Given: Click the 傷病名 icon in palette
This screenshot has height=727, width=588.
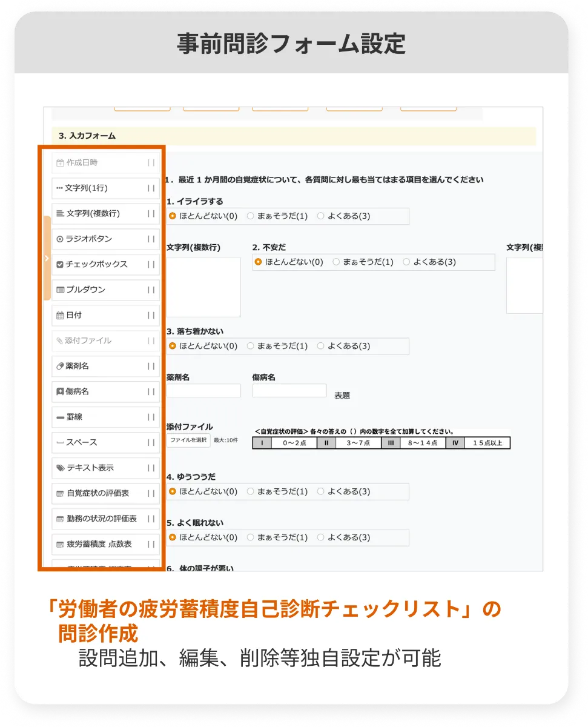Looking at the screenshot, I should [60, 392].
